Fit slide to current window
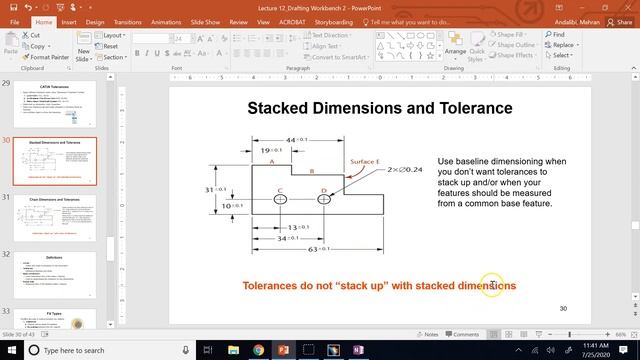640x360 pixels. coord(634,334)
